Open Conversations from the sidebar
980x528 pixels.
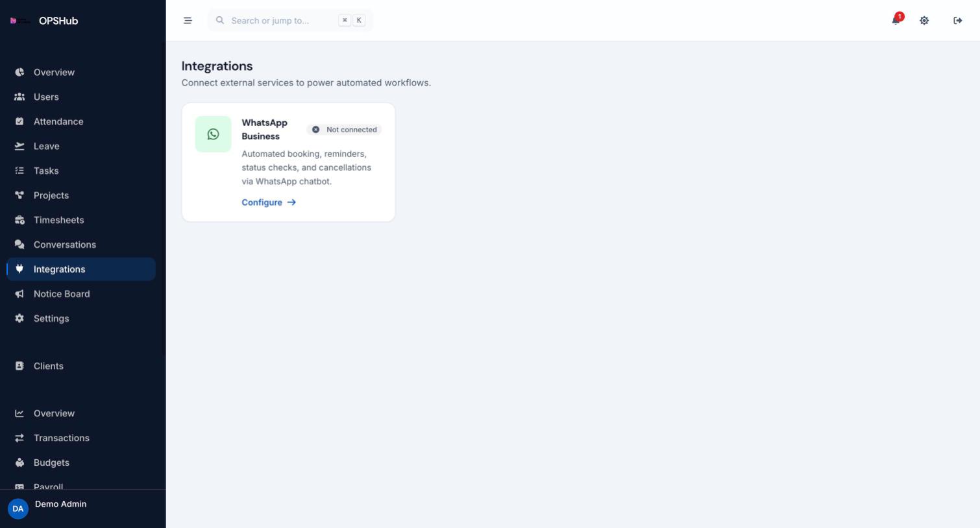(x=81, y=245)
